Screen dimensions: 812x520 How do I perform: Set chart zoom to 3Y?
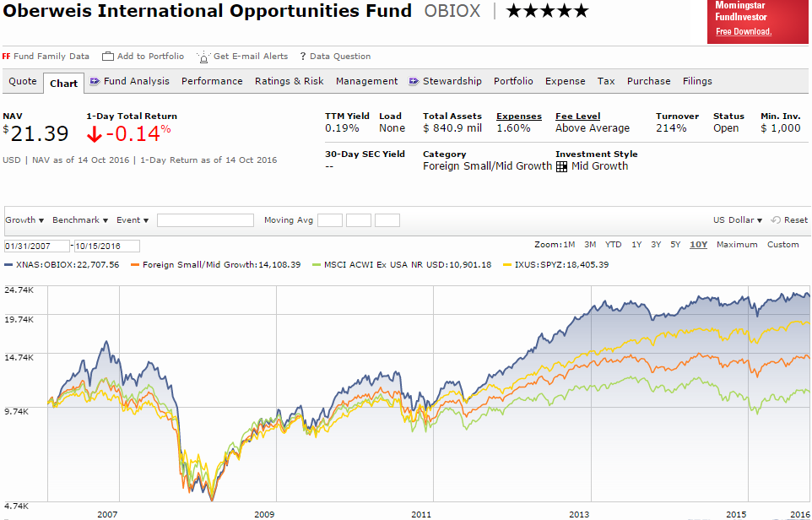coord(656,245)
